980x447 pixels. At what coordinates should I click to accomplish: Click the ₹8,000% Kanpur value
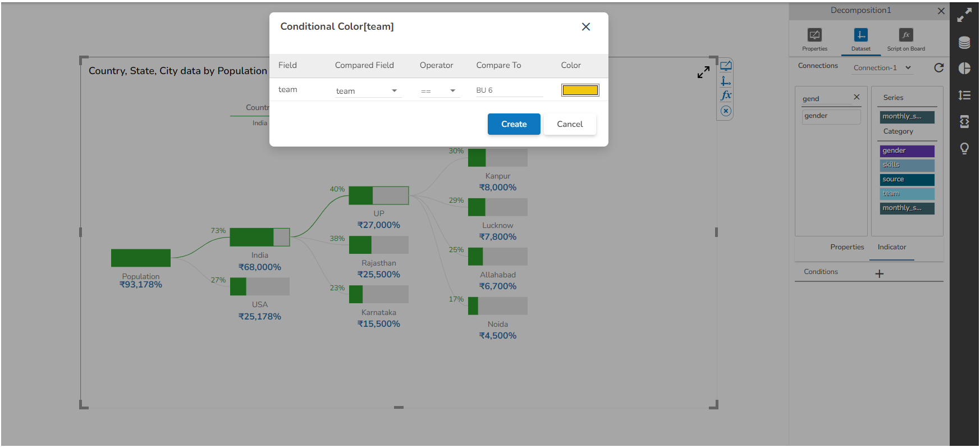pyautogui.click(x=498, y=188)
